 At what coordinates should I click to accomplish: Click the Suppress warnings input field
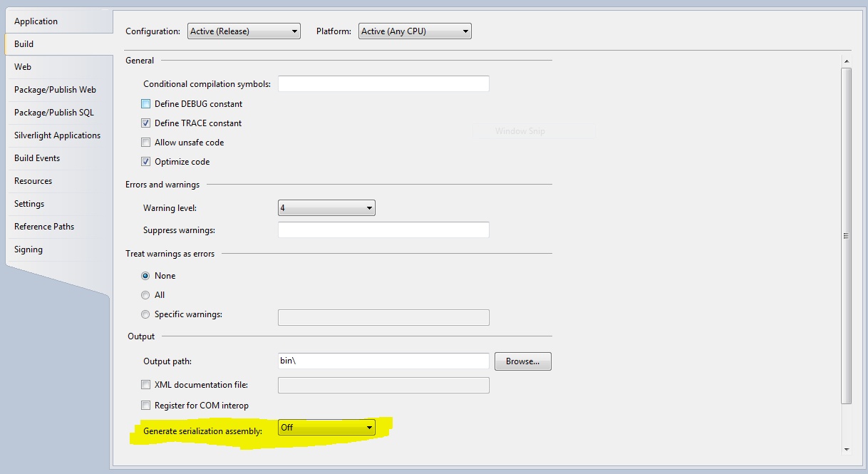(x=383, y=230)
